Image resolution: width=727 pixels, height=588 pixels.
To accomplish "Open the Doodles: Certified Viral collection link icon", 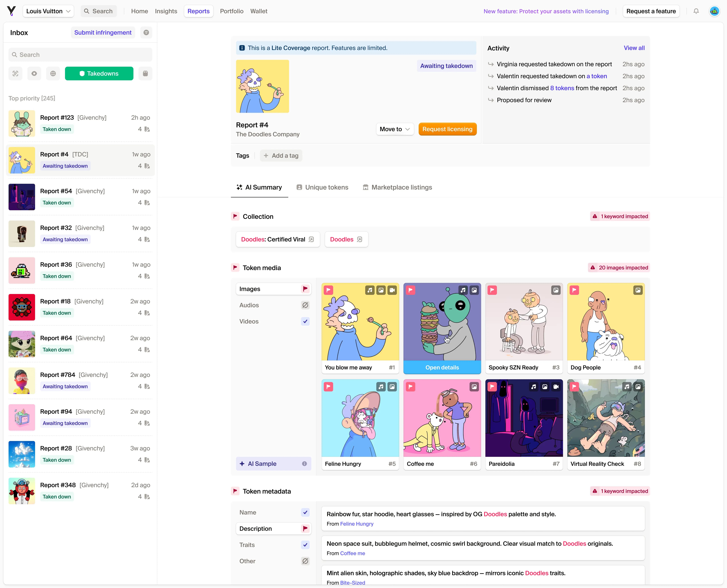I will (311, 239).
